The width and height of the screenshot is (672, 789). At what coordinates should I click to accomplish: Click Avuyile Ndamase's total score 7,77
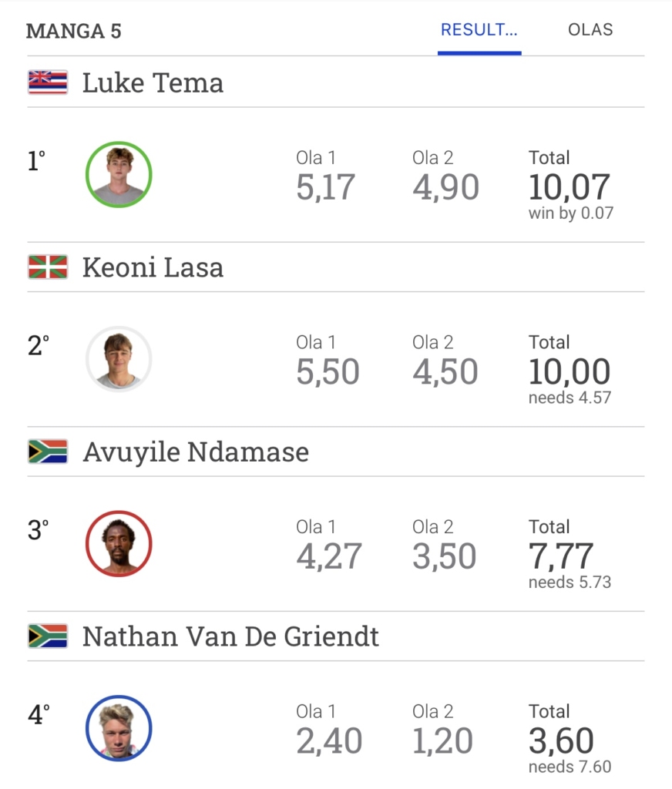pos(561,556)
